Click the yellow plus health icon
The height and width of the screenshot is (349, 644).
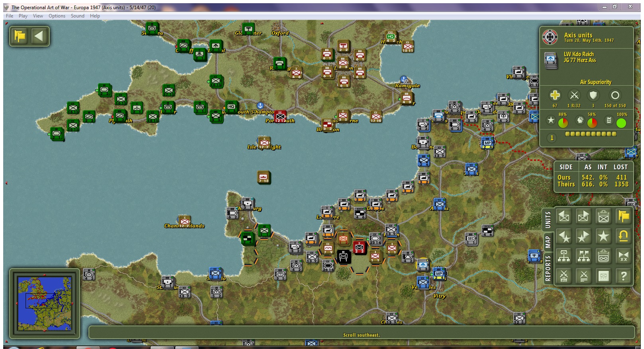pyautogui.click(x=555, y=95)
